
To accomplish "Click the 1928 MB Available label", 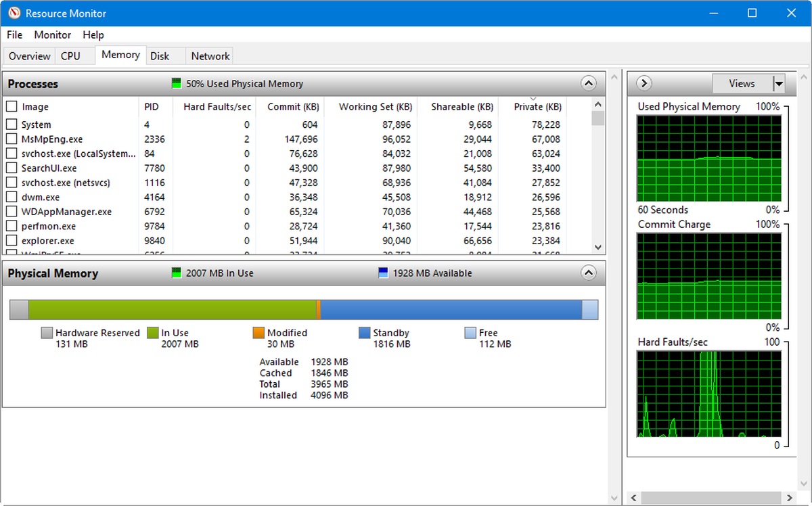I will tap(433, 273).
